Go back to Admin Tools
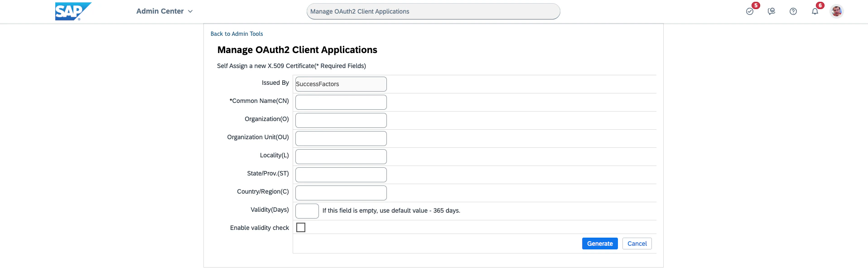 coord(236,34)
